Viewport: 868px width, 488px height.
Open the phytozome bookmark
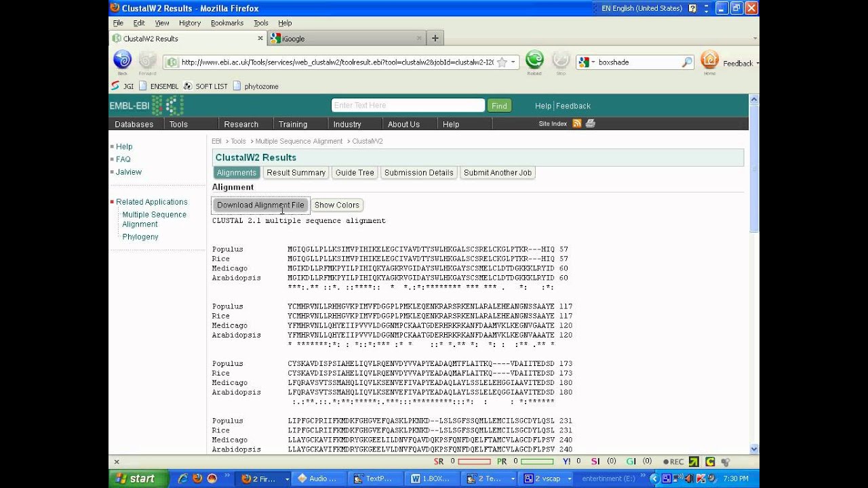point(256,86)
